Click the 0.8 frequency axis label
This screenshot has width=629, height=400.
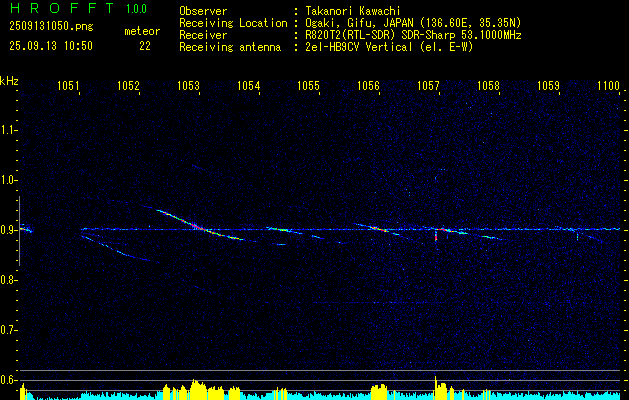coord(8,280)
